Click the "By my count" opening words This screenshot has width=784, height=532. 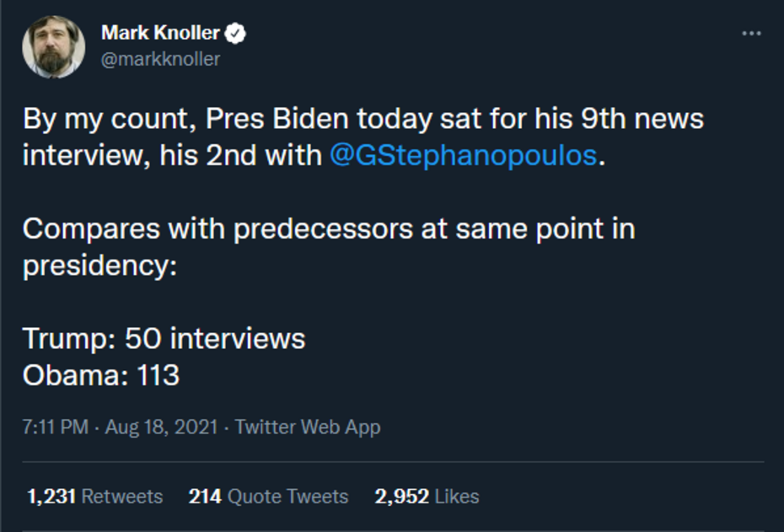110,120
